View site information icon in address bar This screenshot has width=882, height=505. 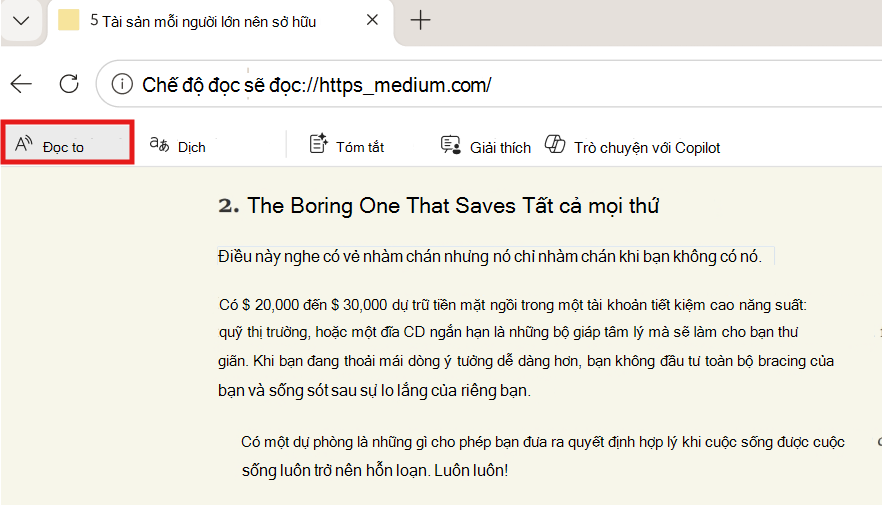122,84
